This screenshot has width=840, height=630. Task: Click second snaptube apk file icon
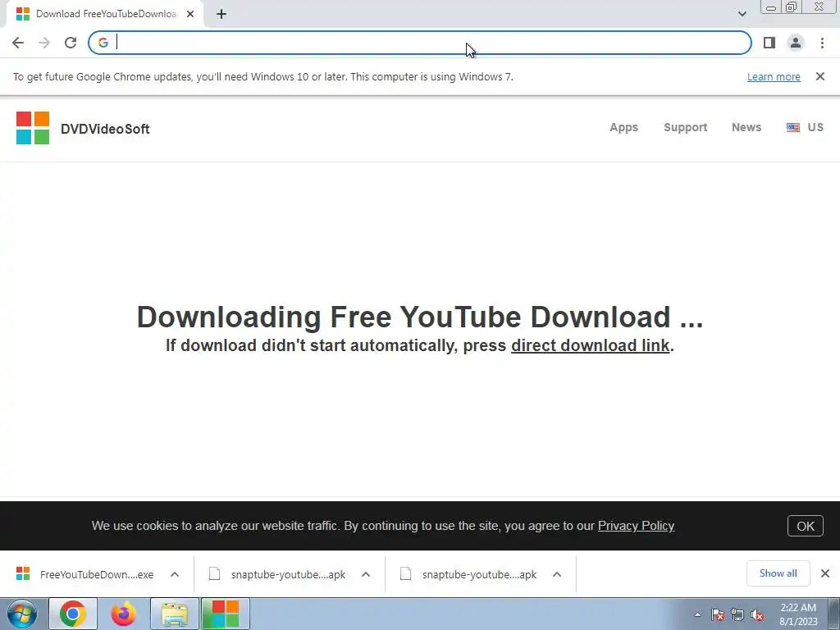point(405,573)
